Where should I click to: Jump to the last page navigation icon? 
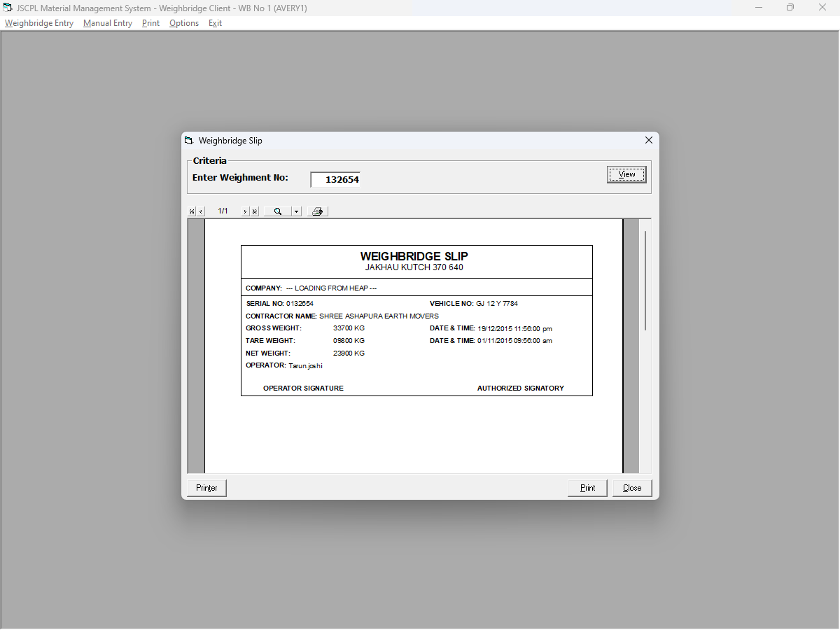click(x=253, y=211)
